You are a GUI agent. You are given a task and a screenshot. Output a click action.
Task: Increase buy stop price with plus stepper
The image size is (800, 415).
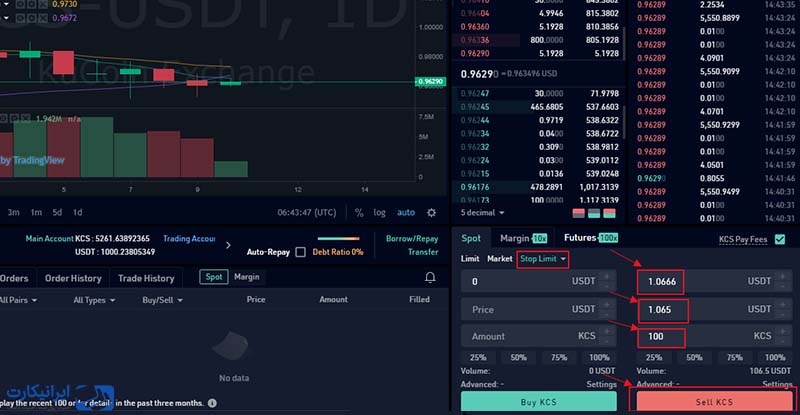coord(607,276)
